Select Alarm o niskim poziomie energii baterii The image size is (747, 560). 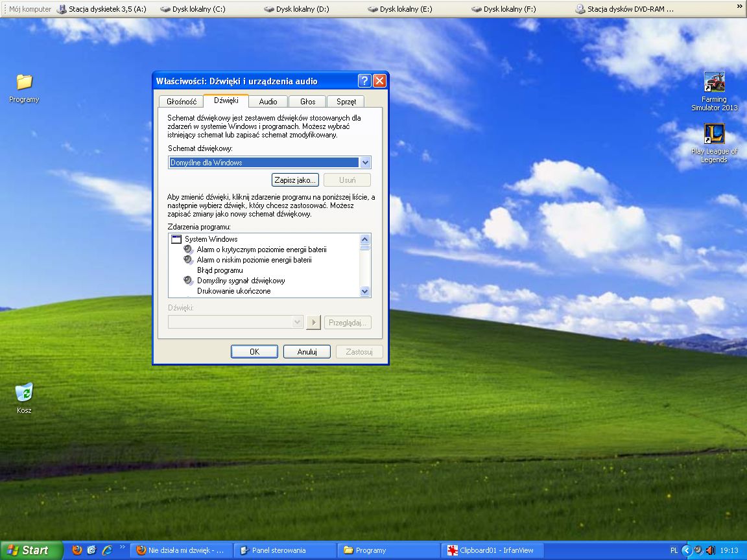pyautogui.click(x=254, y=260)
